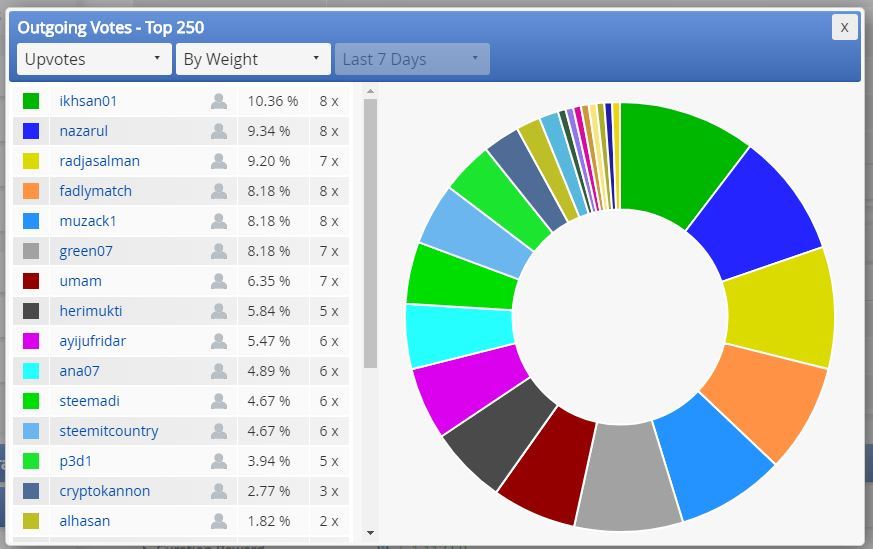Viewport: 873px width, 549px height.
Task: Open herimukti account link
Action: pos(91,311)
